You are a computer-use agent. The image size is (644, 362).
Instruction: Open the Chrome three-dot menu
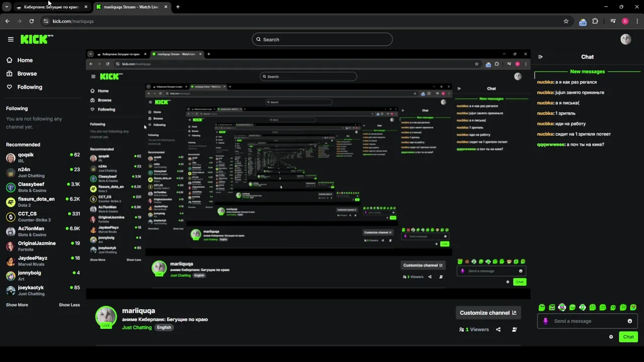pyautogui.click(x=637, y=21)
